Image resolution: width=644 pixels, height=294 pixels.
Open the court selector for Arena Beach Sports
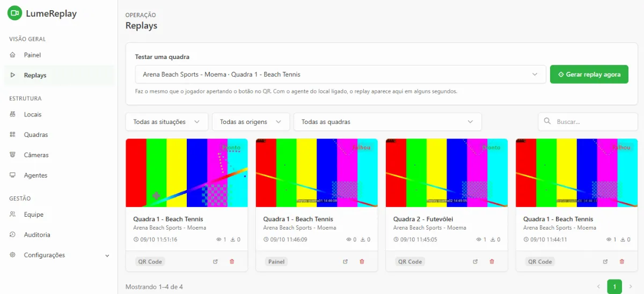pos(340,75)
